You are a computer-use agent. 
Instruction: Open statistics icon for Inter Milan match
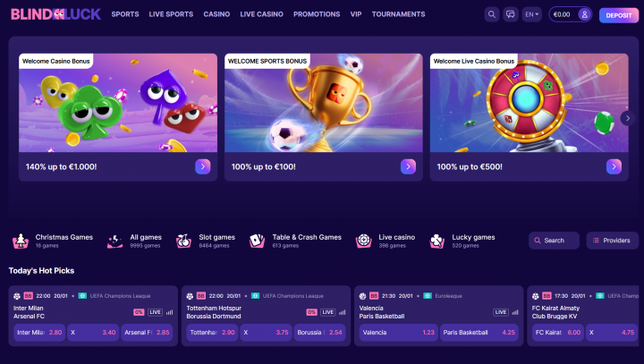click(170, 312)
